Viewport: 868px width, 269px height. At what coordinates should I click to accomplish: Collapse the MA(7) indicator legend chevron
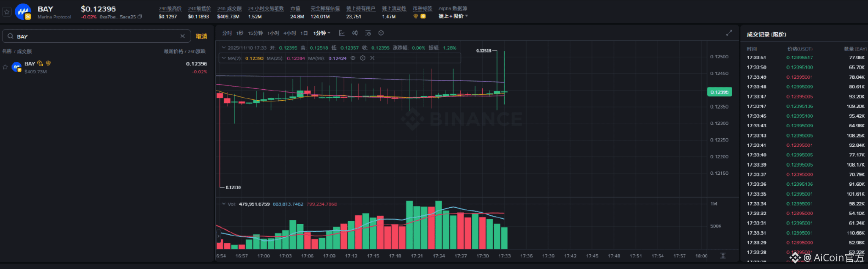(x=224, y=58)
